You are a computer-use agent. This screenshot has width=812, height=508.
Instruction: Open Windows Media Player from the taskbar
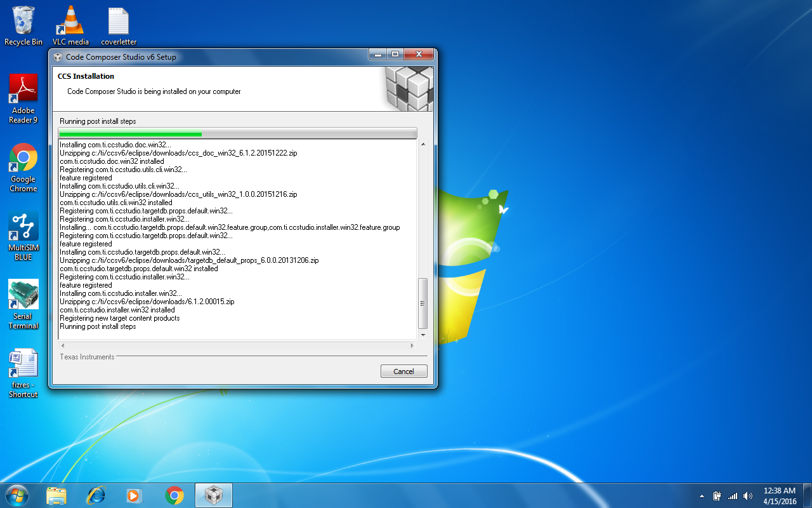click(134, 495)
